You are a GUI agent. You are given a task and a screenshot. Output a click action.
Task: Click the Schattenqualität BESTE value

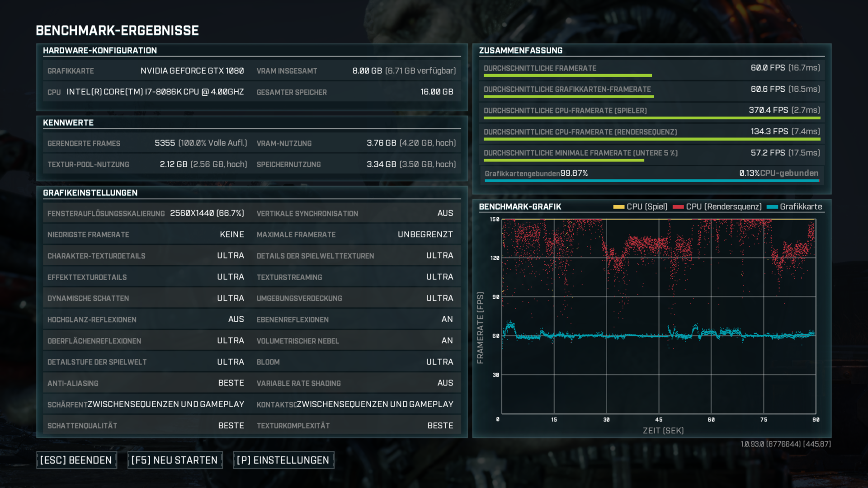point(231,426)
